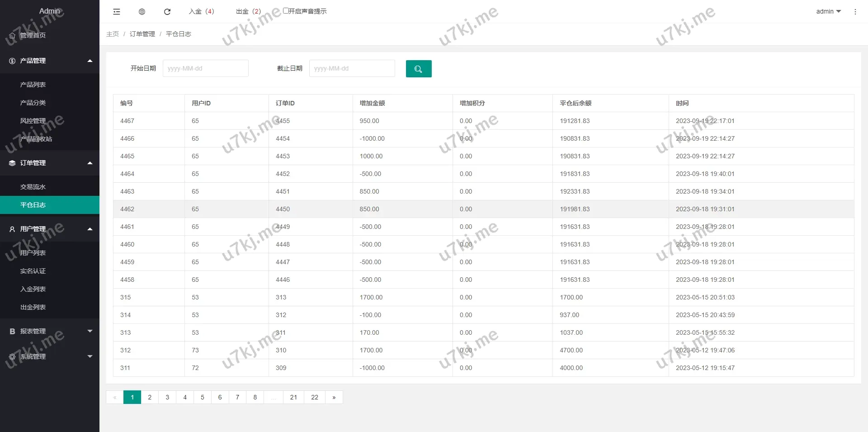Screen dimensions: 868x432
Task: Click the globe icon in top bar
Action: pos(142,12)
